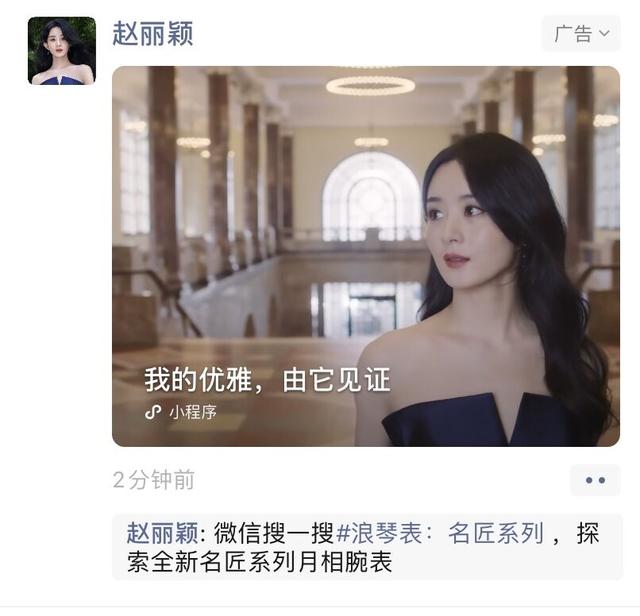Viewport: 640px width, 616px height.
Task: Tap the marble columns in the ad image
Action: click(162, 176)
